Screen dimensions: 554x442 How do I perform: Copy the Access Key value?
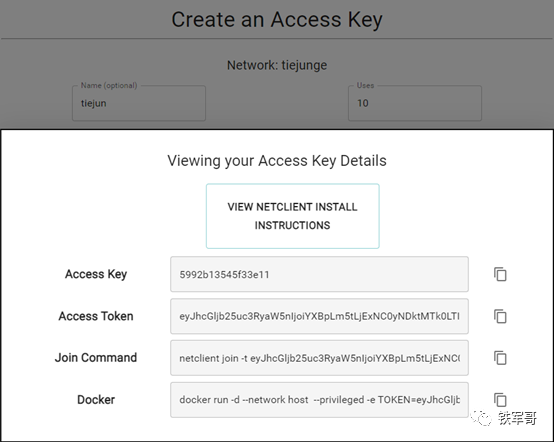click(500, 275)
